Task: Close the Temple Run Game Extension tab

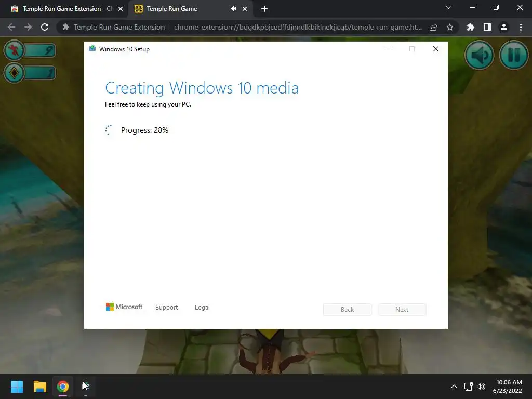Action: [x=121, y=9]
